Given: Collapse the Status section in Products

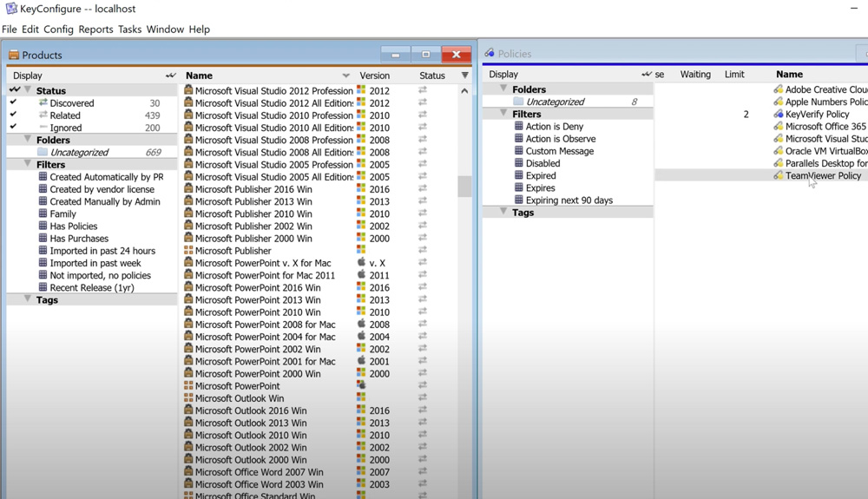Looking at the screenshot, I should click(x=27, y=89).
